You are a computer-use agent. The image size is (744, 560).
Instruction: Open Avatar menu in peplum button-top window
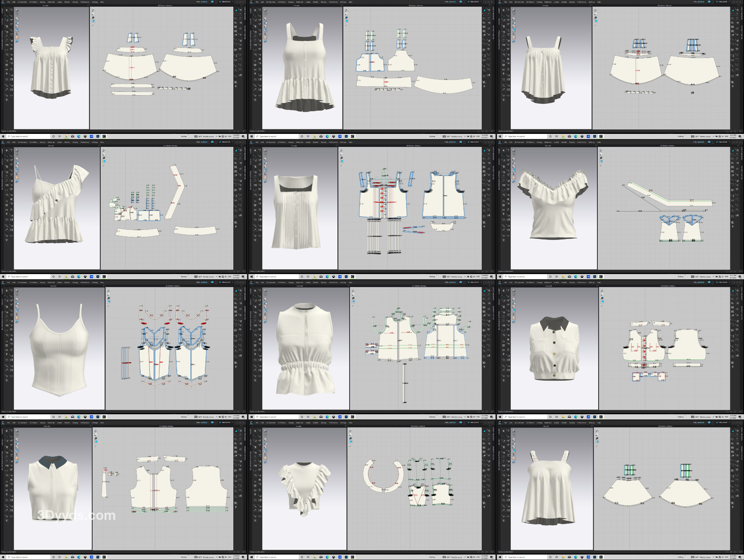[308, 2]
